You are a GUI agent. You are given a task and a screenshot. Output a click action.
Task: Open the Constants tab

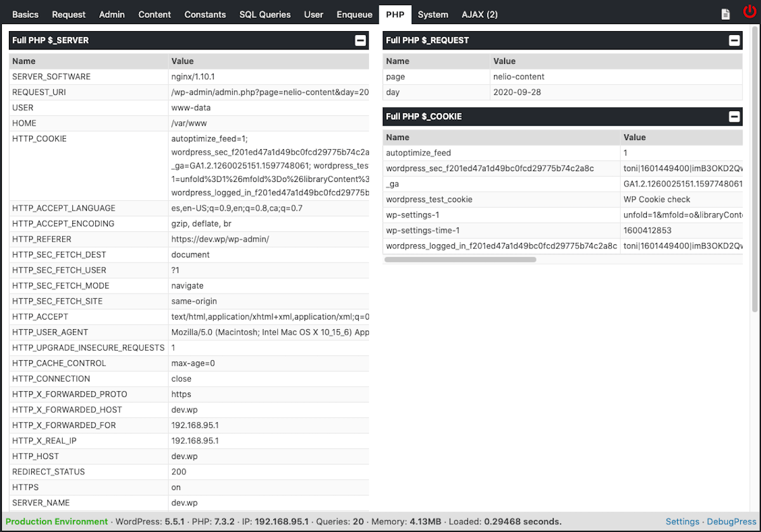pyautogui.click(x=205, y=14)
